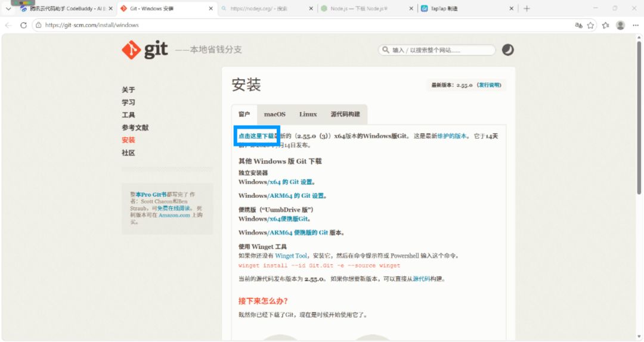
Task: Click the browser back arrow button
Action: click(8, 25)
